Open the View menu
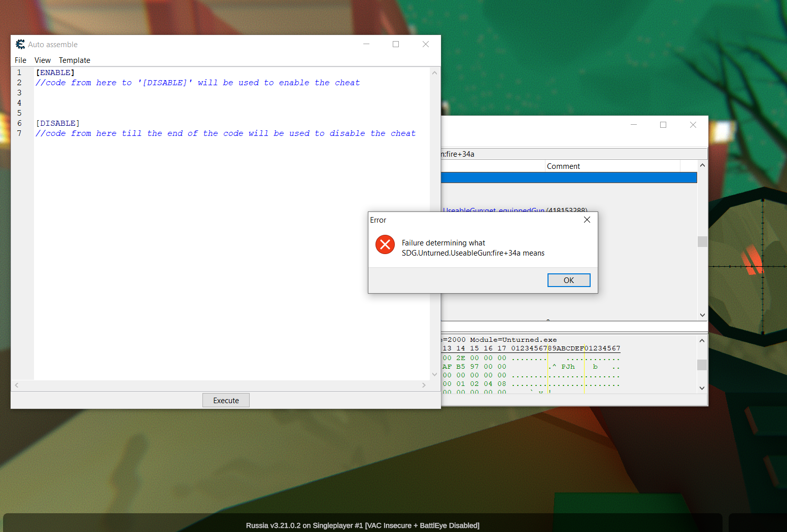 [42, 60]
